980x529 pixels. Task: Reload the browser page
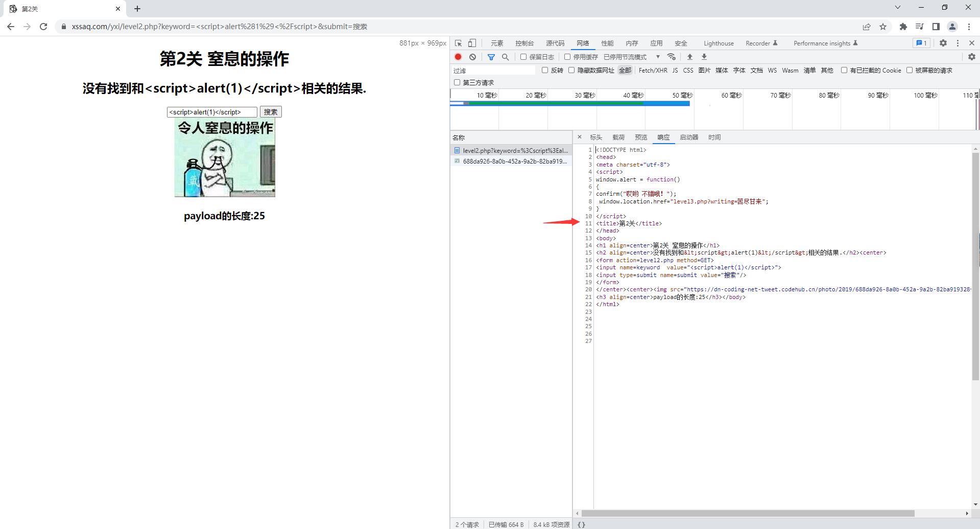click(x=43, y=27)
